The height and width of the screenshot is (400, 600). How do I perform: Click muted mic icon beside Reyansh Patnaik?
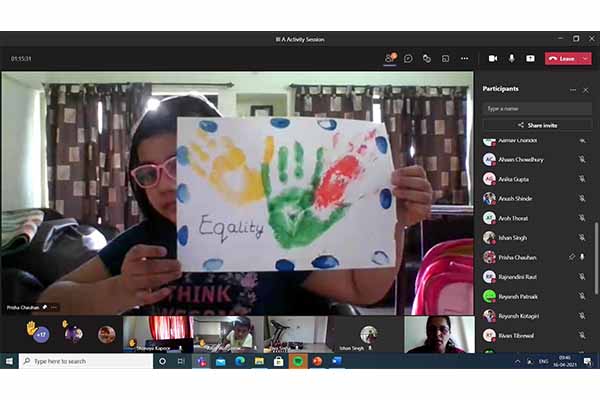[x=582, y=296]
